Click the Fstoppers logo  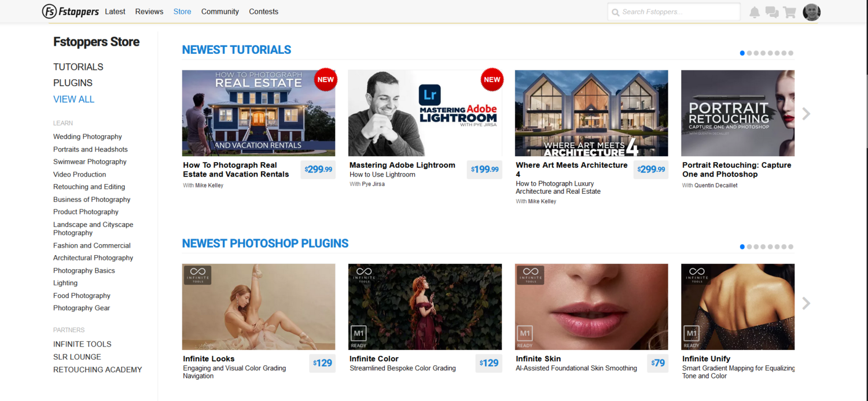pyautogui.click(x=71, y=12)
